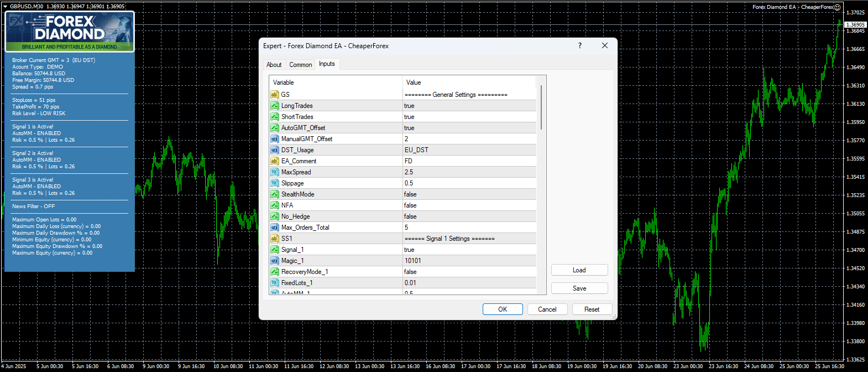The width and height of the screenshot is (868, 372).
Task: Click the ShortTrades boolean icon
Action: coord(274,117)
